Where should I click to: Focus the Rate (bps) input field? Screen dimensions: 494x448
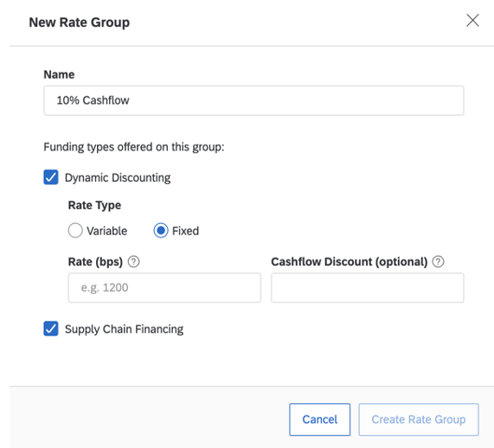point(164,288)
